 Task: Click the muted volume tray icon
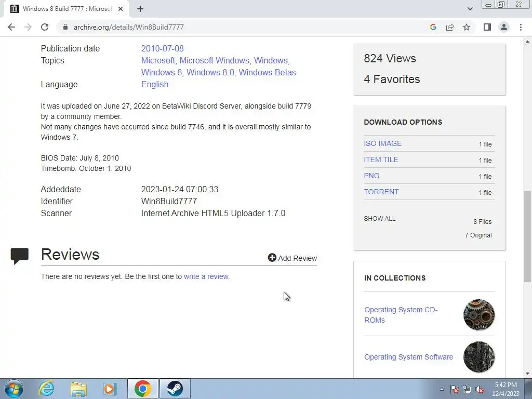pyautogui.click(x=480, y=389)
